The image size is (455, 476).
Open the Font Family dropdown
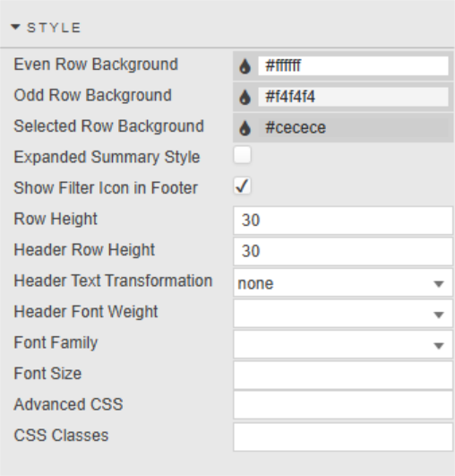(x=343, y=344)
